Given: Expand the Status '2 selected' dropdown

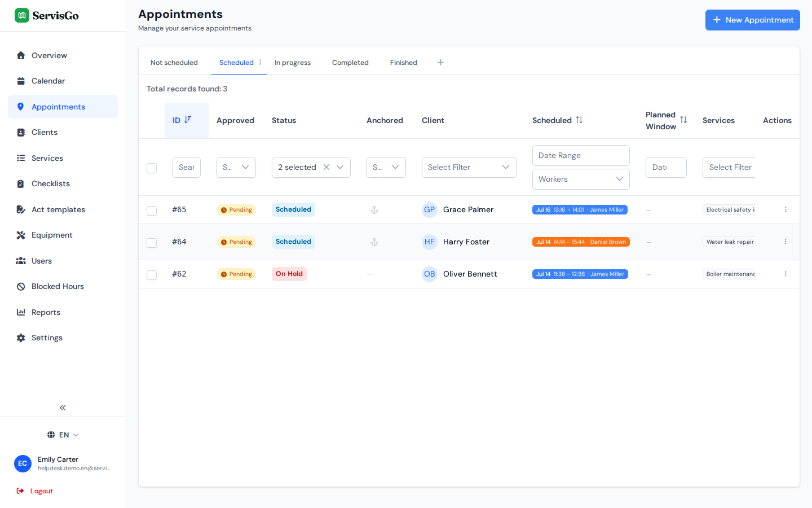Looking at the screenshot, I should (x=340, y=167).
